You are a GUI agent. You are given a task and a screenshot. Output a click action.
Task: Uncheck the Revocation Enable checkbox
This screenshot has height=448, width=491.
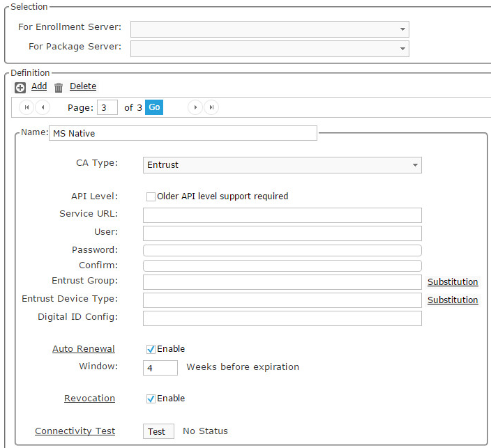[151, 399]
